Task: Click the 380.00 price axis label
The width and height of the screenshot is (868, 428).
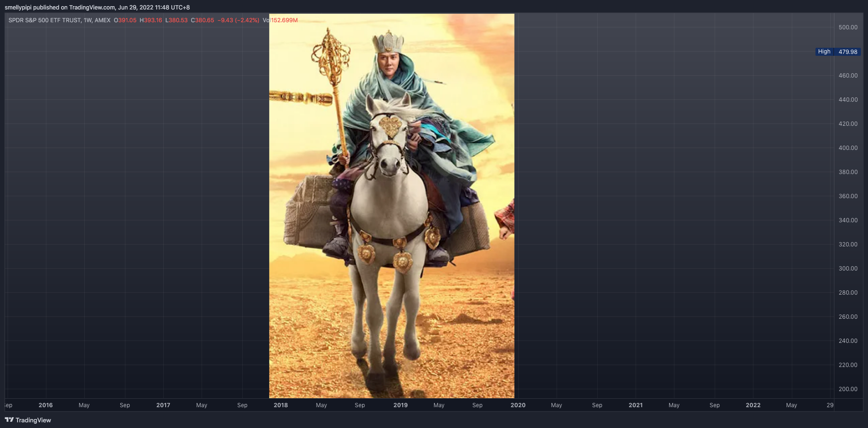Action: coord(848,172)
